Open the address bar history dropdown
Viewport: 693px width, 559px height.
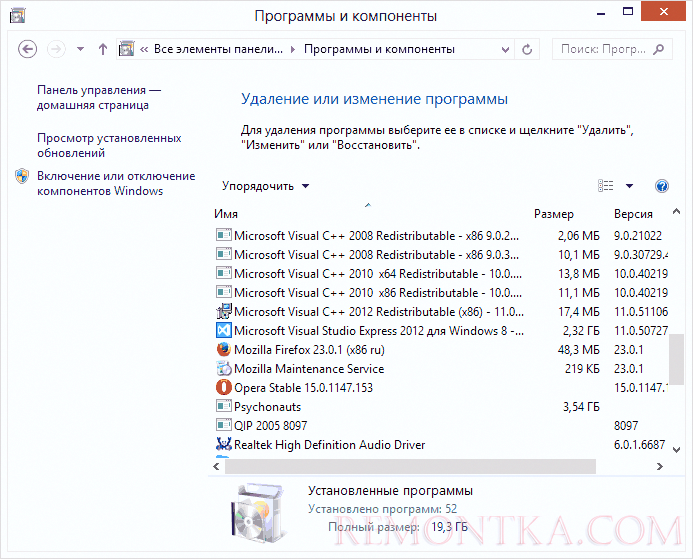click(x=506, y=49)
